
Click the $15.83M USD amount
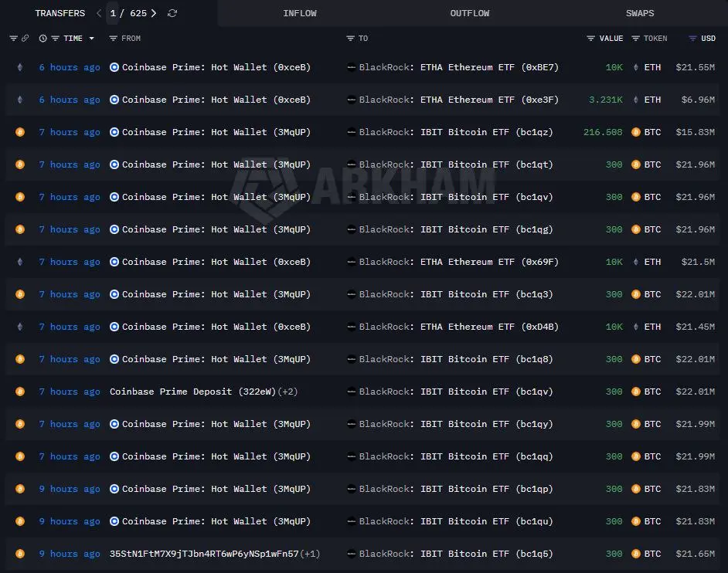click(695, 132)
